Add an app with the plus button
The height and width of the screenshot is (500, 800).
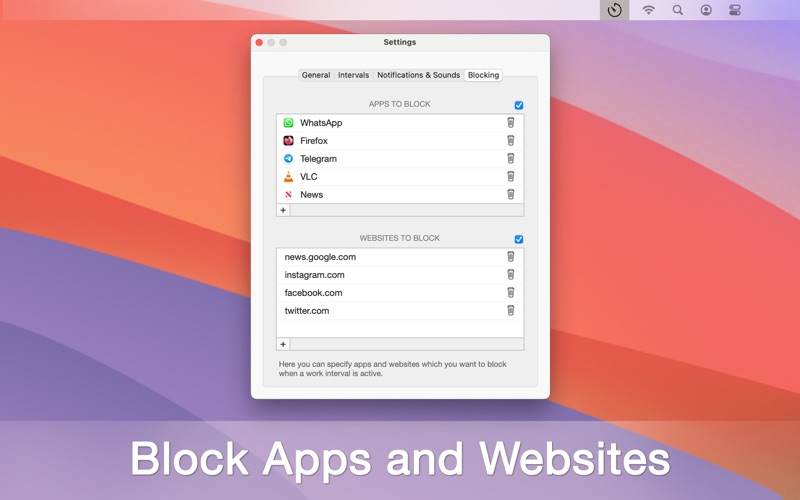[x=283, y=210]
